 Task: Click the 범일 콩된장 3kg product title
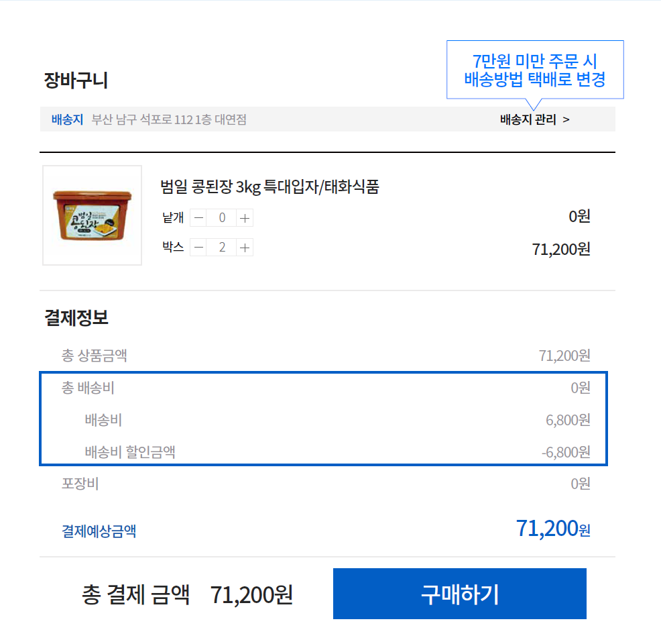(269, 186)
